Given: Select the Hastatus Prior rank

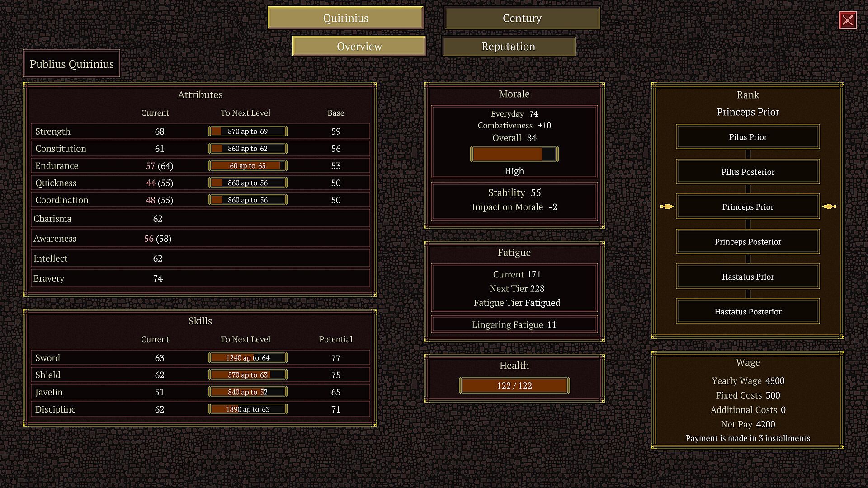Looking at the screenshot, I should [747, 277].
